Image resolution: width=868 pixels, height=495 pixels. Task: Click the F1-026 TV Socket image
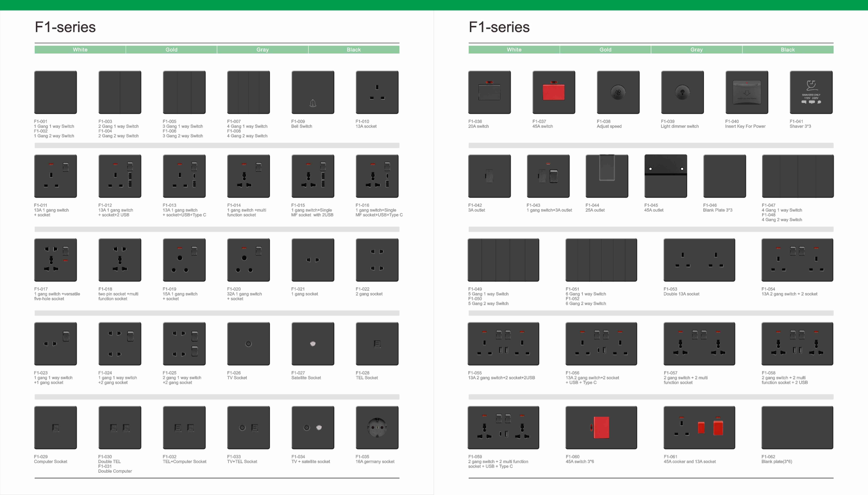pyautogui.click(x=248, y=344)
